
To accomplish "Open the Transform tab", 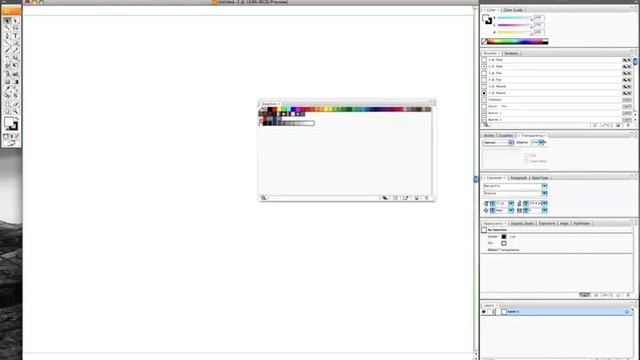I will click(547, 224).
